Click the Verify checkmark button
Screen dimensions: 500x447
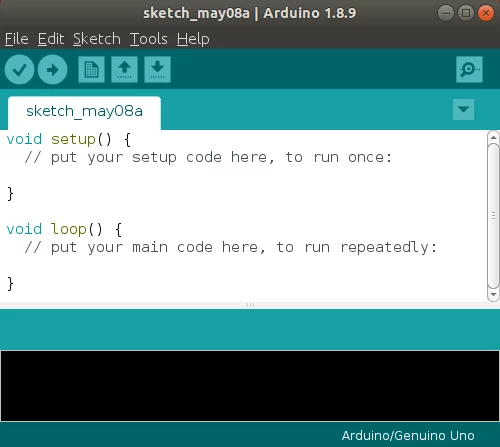(x=19, y=70)
